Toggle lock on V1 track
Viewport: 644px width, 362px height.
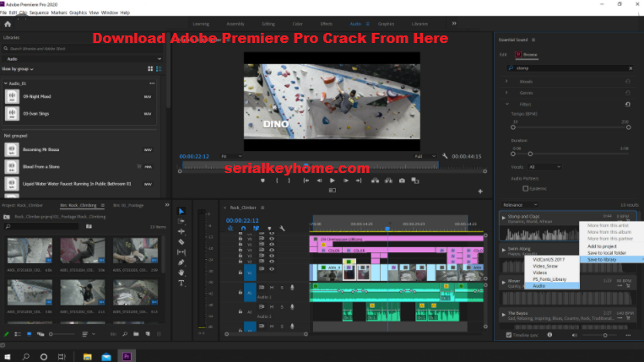click(241, 273)
